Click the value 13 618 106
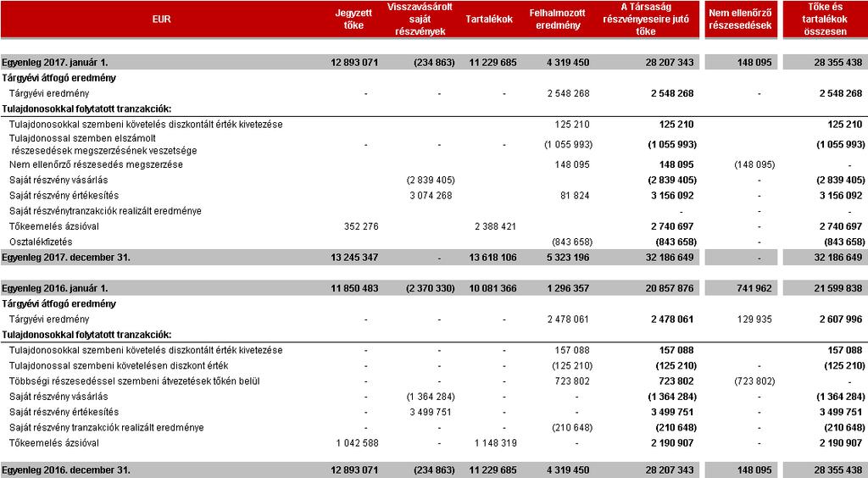The image size is (868, 478). (x=492, y=258)
